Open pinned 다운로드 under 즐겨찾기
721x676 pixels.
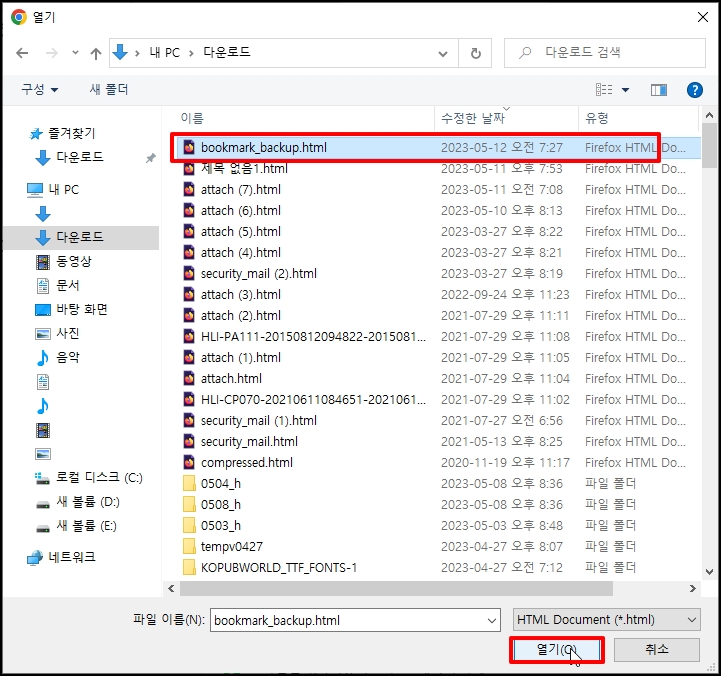click(x=70, y=157)
